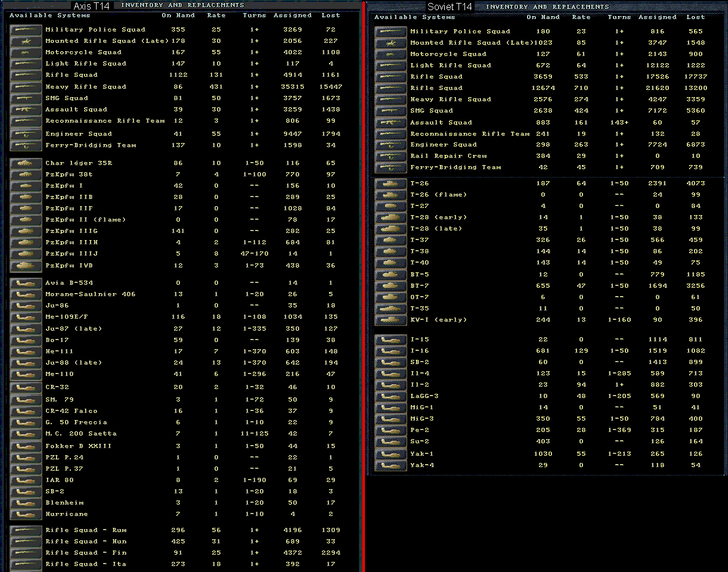Image resolution: width=728 pixels, height=572 pixels.
Task: Click Soviet panel 'Available Systems' header
Action: (x=414, y=17)
